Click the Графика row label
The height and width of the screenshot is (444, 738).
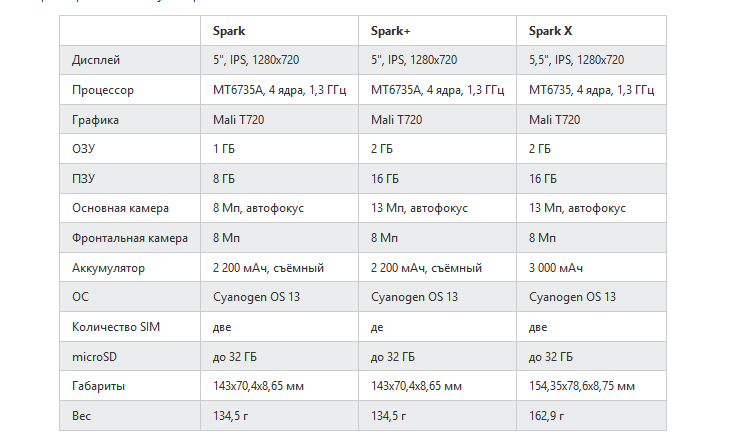(96, 120)
